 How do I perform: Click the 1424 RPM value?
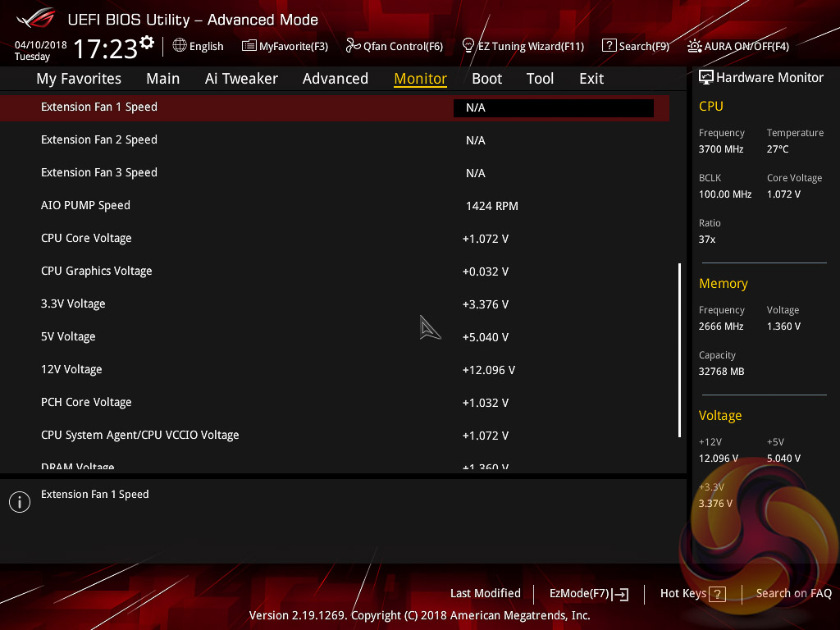492,206
